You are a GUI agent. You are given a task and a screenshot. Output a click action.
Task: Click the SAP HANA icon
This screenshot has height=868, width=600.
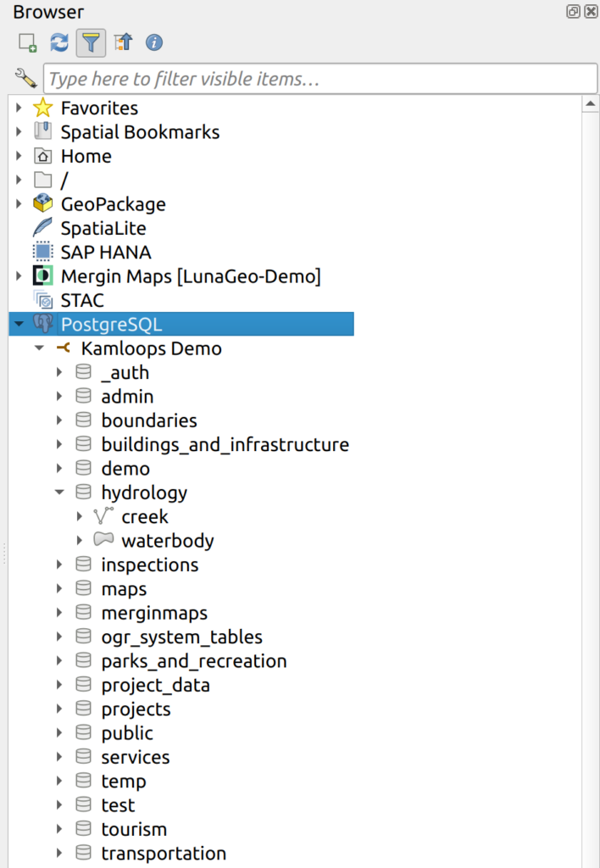[x=42, y=253]
